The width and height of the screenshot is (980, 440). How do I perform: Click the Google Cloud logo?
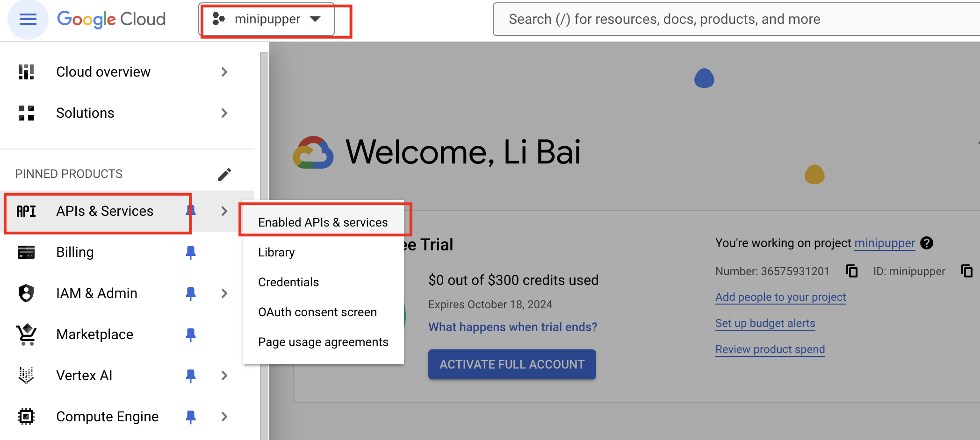(111, 19)
